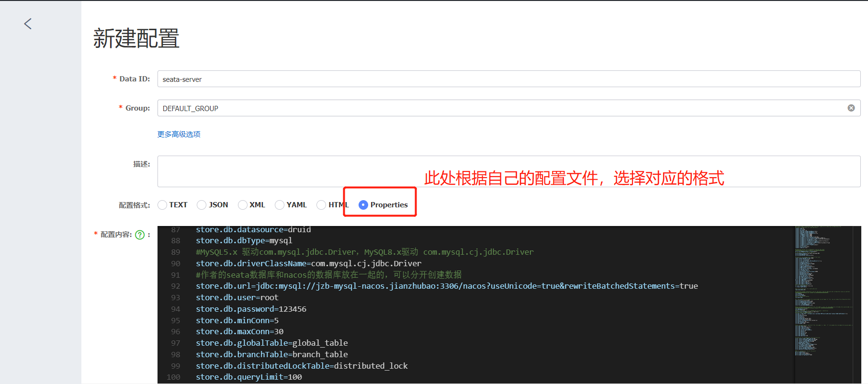The width and height of the screenshot is (868, 384).
Task: Click line store.db.dbType=mysql
Action: click(x=244, y=241)
